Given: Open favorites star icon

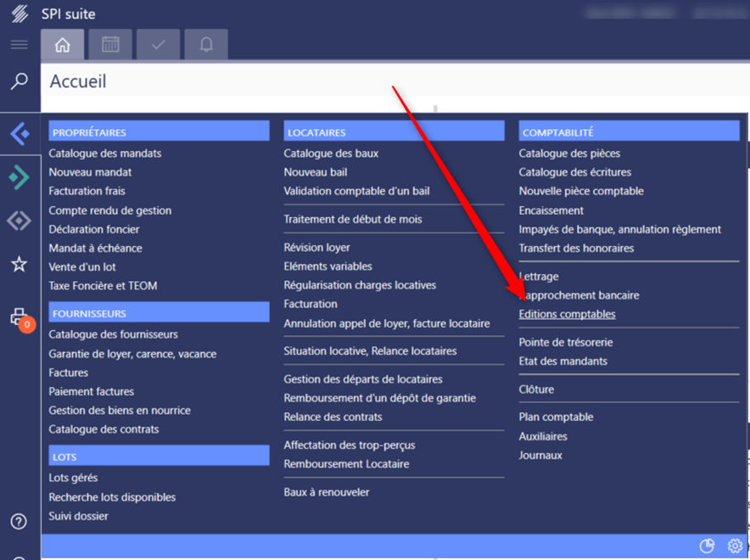Looking at the screenshot, I should (x=20, y=264).
